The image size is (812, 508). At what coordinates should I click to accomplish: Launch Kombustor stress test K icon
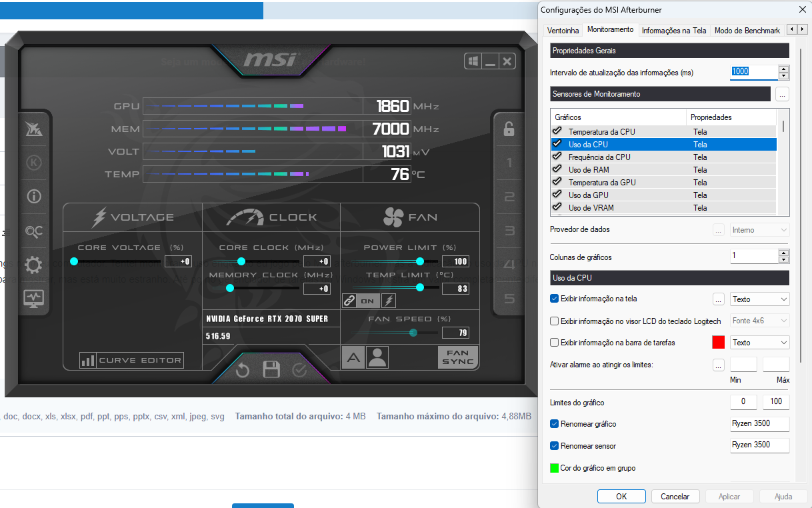pos(33,163)
